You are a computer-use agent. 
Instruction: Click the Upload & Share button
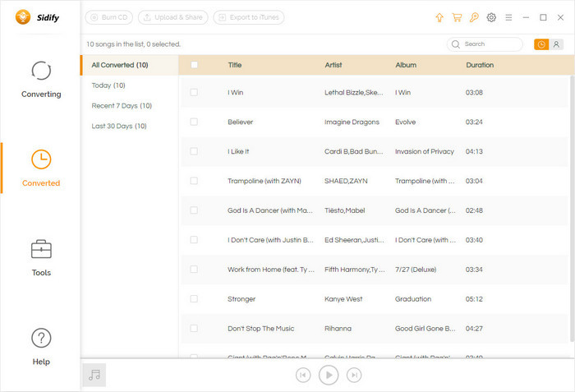[x=172, y=17]
